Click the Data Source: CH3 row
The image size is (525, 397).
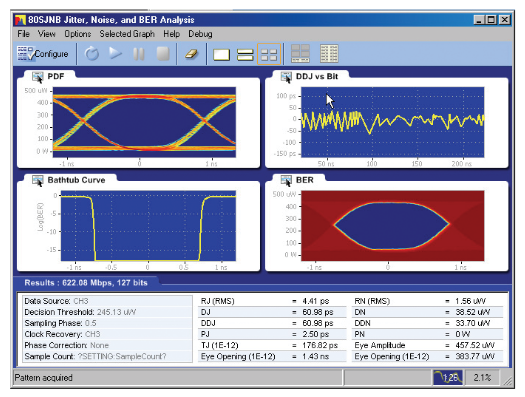pyautogui.click(x=107, y=301)
